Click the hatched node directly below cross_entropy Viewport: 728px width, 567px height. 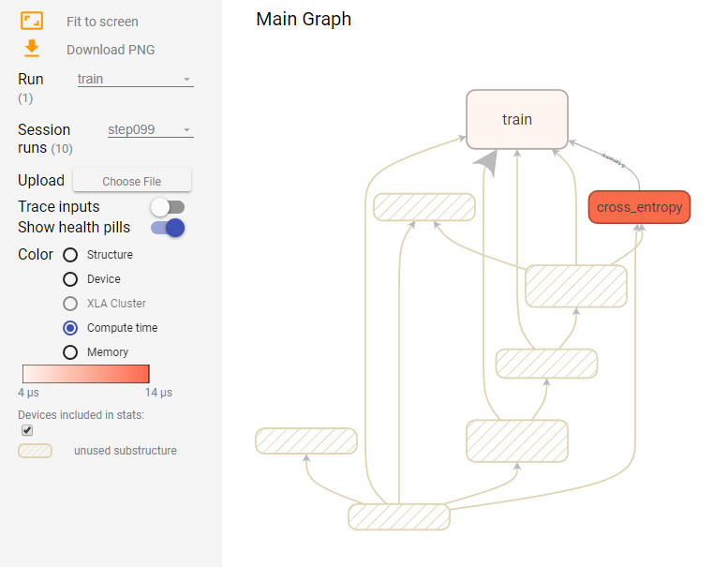(575, 286)
